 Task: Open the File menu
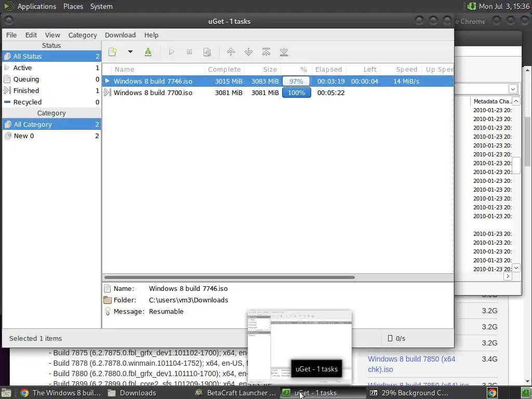(11, 35)
